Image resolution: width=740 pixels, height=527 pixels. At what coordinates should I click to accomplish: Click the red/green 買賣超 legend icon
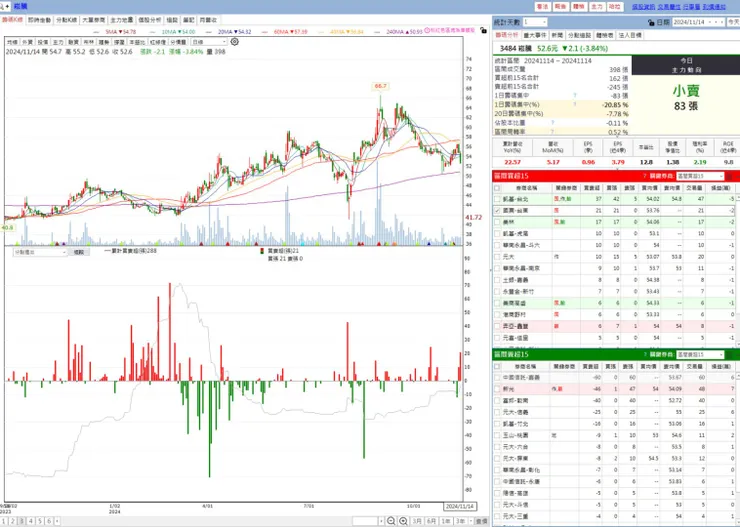tap(262, 251)
